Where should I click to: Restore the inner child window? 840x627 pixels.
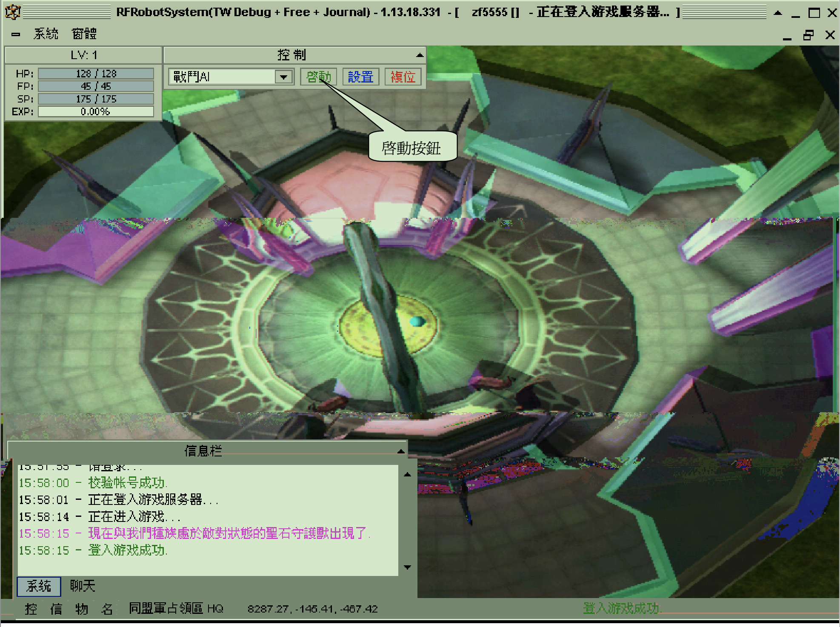point(808,35)
